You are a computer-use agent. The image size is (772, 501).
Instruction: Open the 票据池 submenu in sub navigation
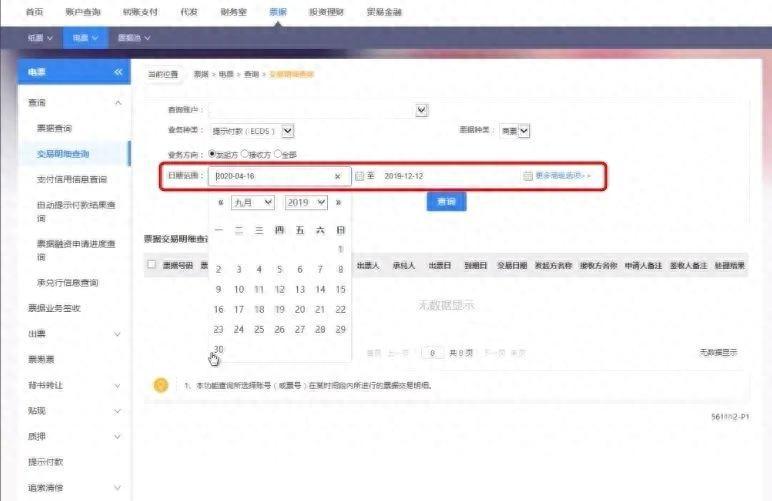point(134,37)
